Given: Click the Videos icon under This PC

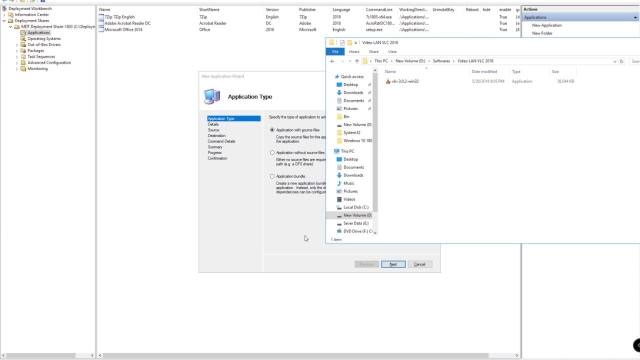Looking at the screenshot, I should pyautogui.click(x=339, y=199).
